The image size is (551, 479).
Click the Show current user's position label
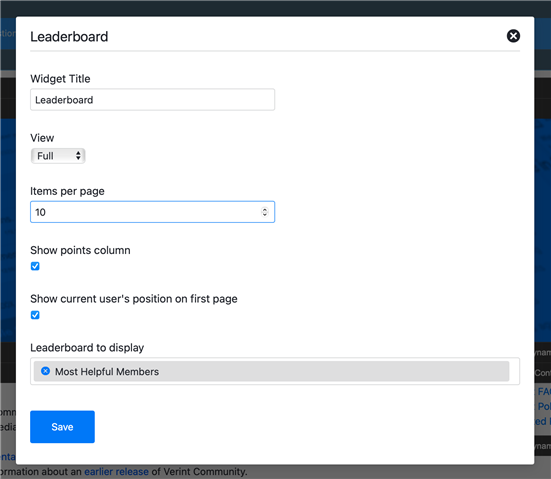pyautogui.click(x=134, y=299)
